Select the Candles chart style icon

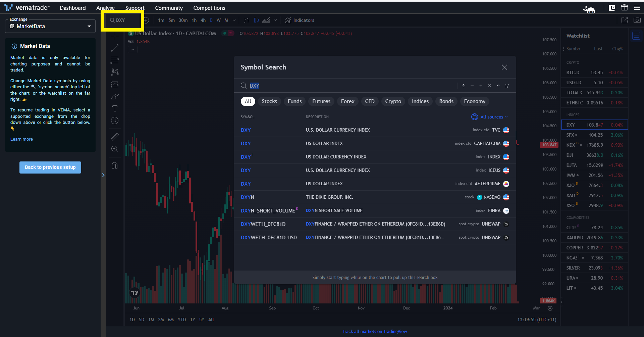257,20
